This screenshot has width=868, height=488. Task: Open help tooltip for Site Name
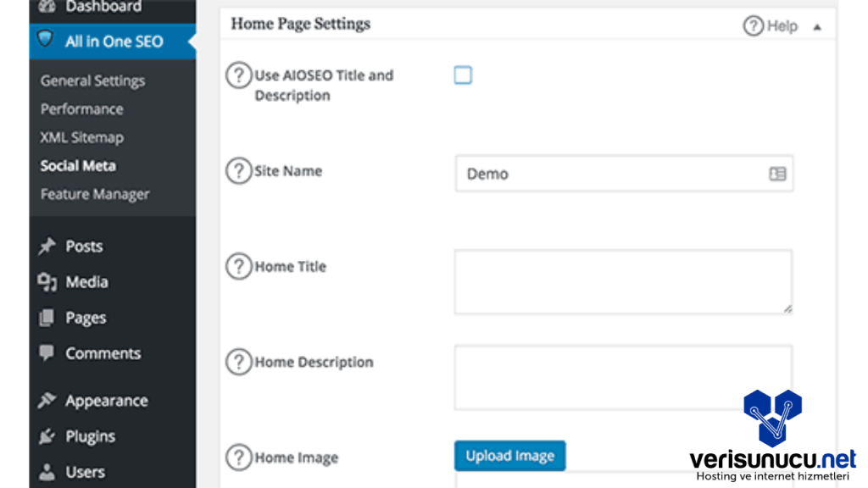click(238, 171)
